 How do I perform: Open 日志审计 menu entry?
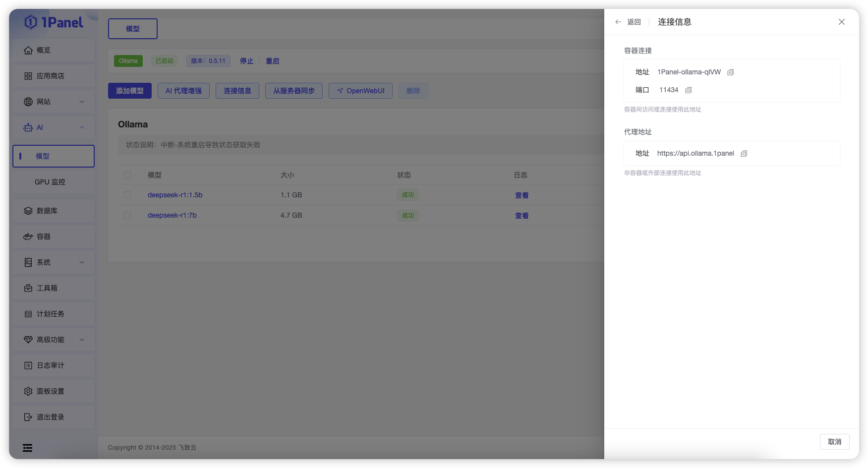(x=54, y=365)
